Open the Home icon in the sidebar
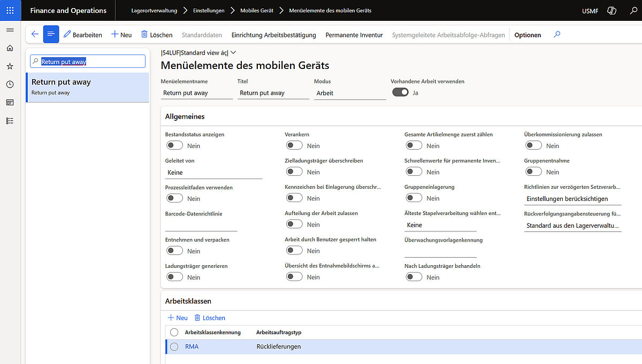This screenshot has width=642, height=364. point(9,48)
